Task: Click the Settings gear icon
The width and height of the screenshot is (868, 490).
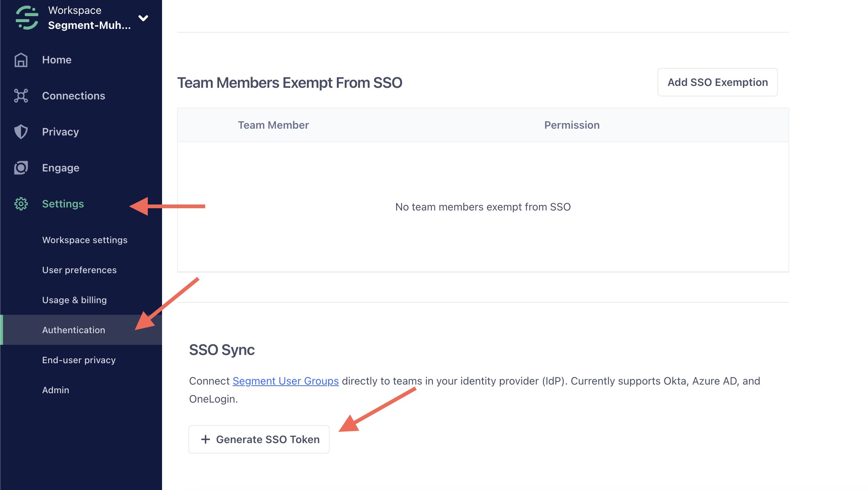Action: click(21, 204)
